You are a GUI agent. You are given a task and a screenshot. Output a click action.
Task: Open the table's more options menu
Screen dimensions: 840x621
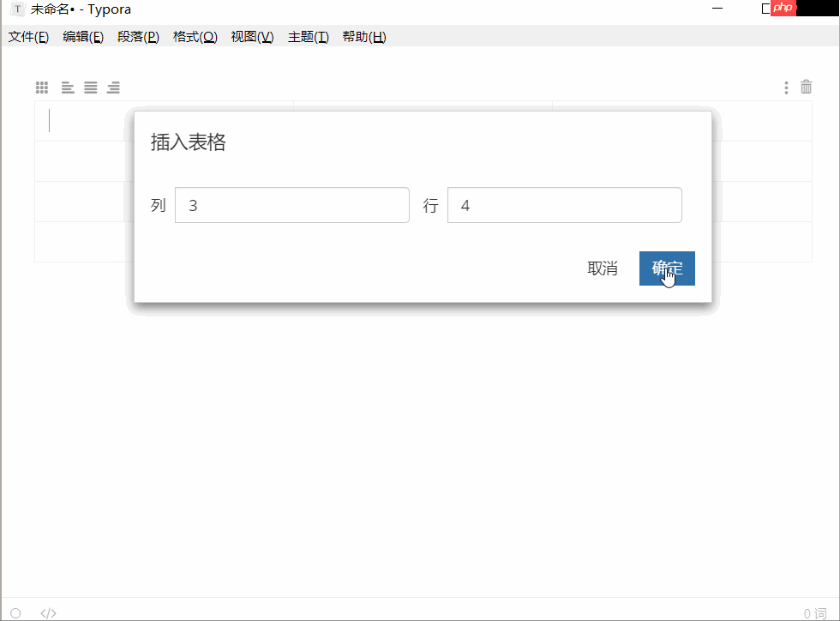pyautogui.click(x=785, y=87)
